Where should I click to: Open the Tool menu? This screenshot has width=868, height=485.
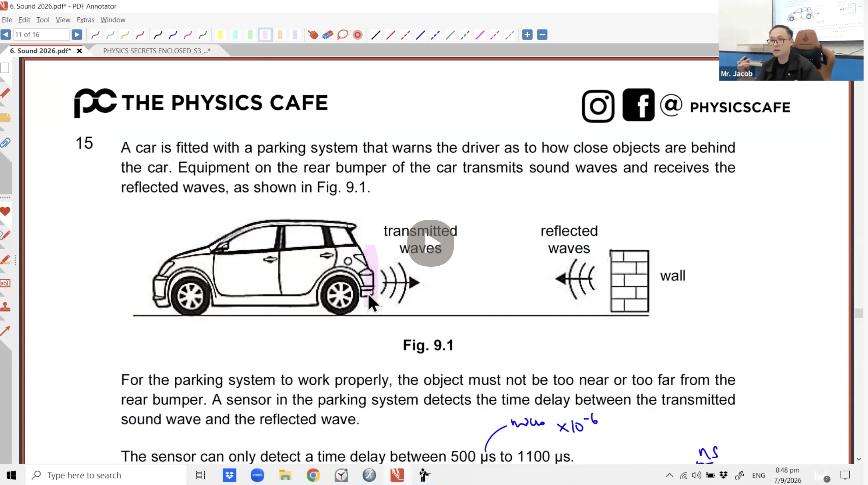coord(43,20)
